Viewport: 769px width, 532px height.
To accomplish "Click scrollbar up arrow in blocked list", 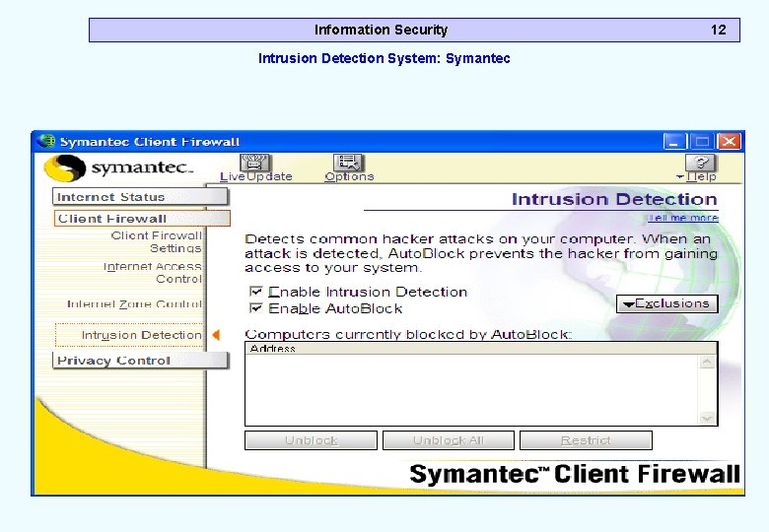I will (x=707, y=362).
